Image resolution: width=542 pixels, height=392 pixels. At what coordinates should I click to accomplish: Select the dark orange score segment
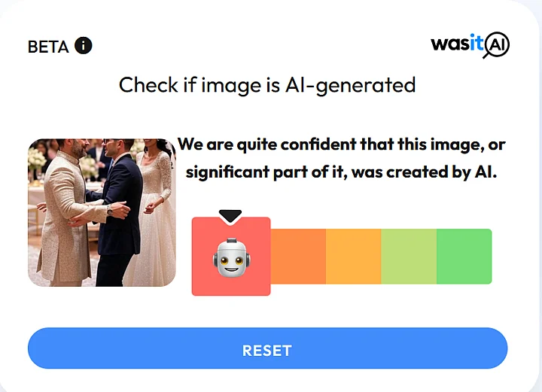[x=298, y=257]
